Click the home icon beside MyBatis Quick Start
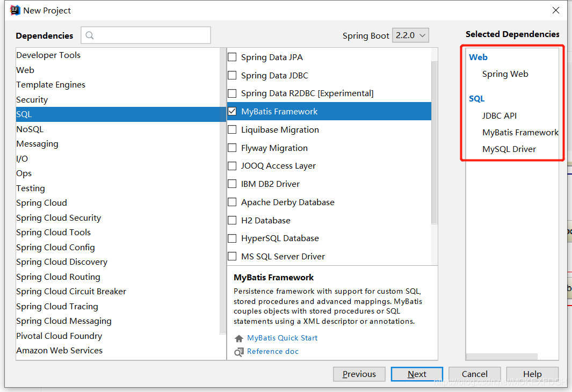Image resolution: width=572 pixels, height=392 pixels. (x=239, y=338)
